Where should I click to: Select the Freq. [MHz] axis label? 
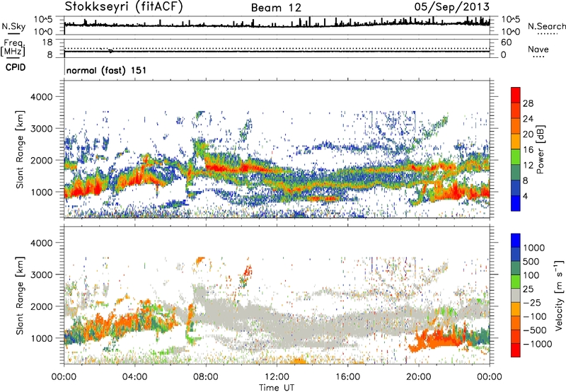point(13,47)
